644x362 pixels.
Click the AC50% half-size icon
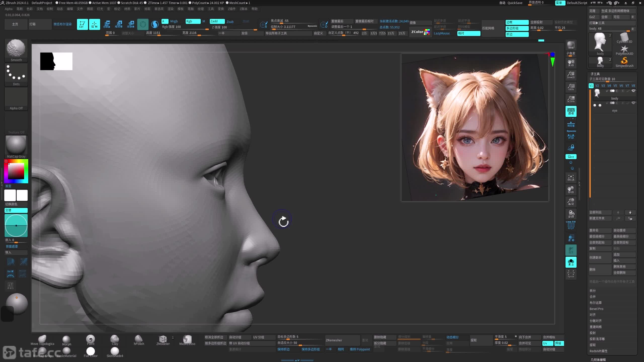tap(571, 99)
